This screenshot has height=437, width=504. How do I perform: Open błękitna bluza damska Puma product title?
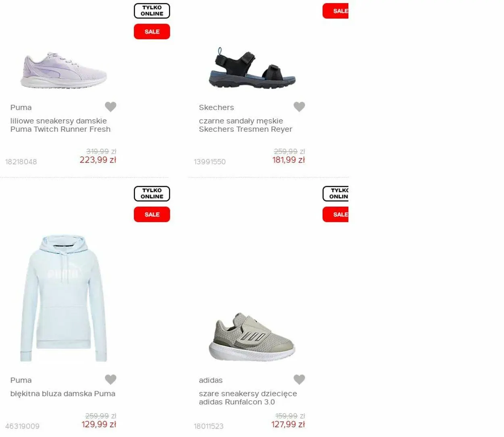tap(63, 394)
